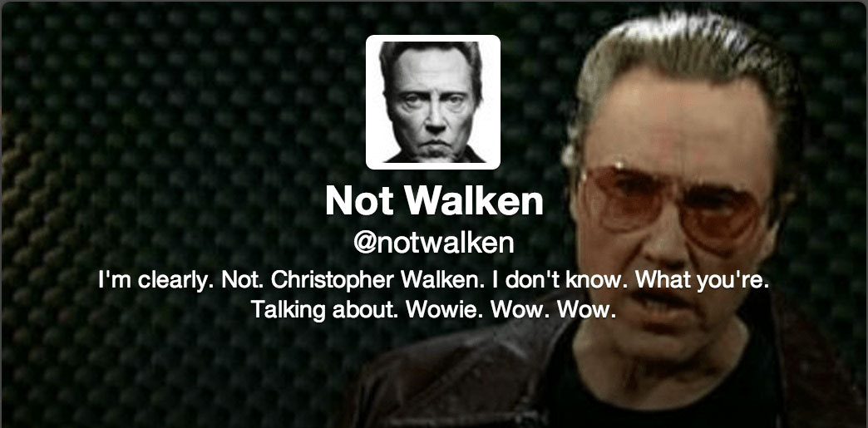Click "What you're." at end of first bio line

pos(703,280)
